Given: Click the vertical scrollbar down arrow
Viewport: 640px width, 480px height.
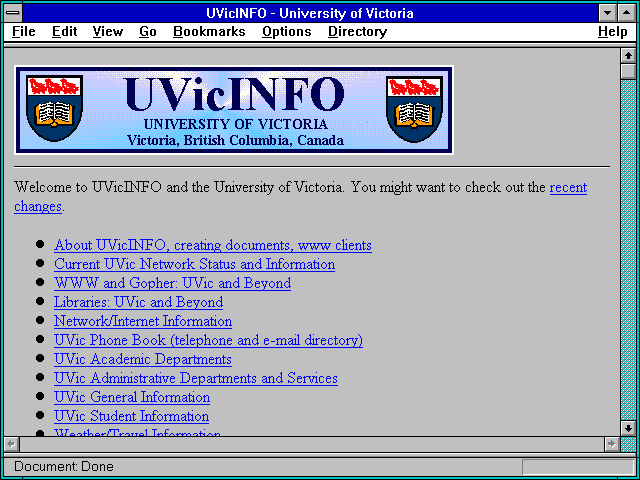Looking at the screenshot, I should point(628,428).
